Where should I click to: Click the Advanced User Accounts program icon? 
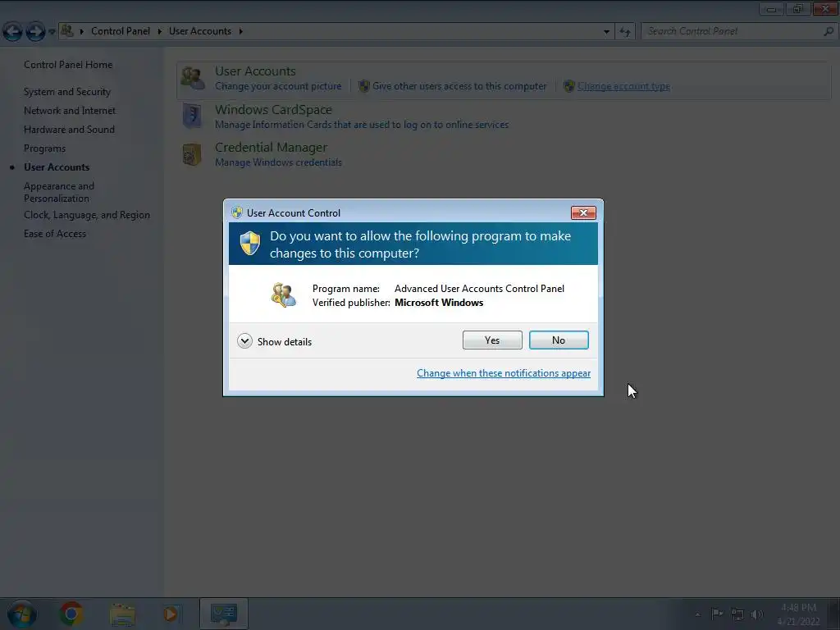[x=283, y=295]
